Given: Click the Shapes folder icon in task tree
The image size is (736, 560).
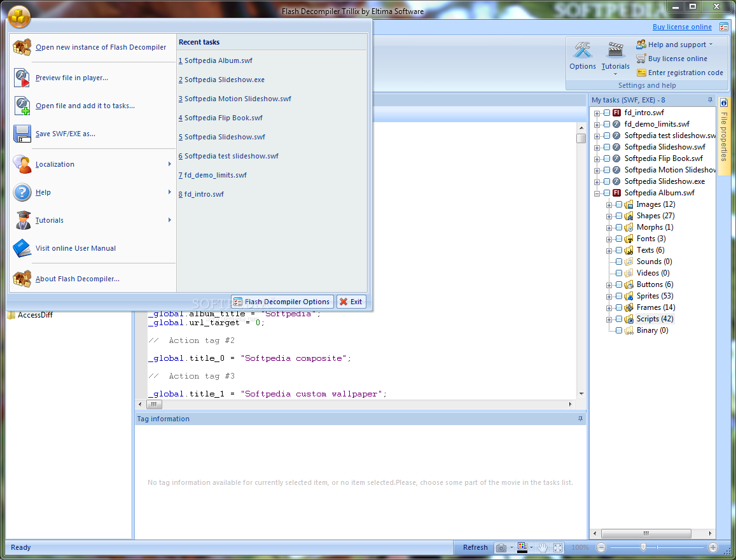Looking at the screenshot, I should point(629,216).
